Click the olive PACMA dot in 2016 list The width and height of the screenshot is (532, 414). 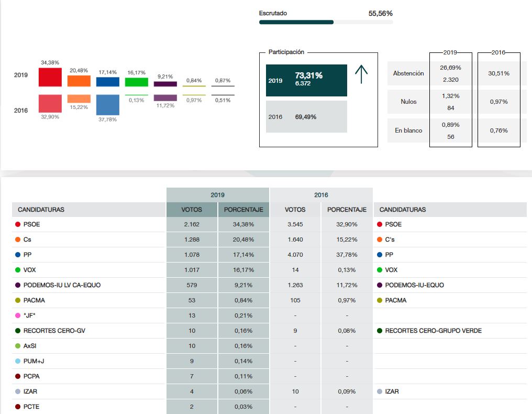[380, 300]
